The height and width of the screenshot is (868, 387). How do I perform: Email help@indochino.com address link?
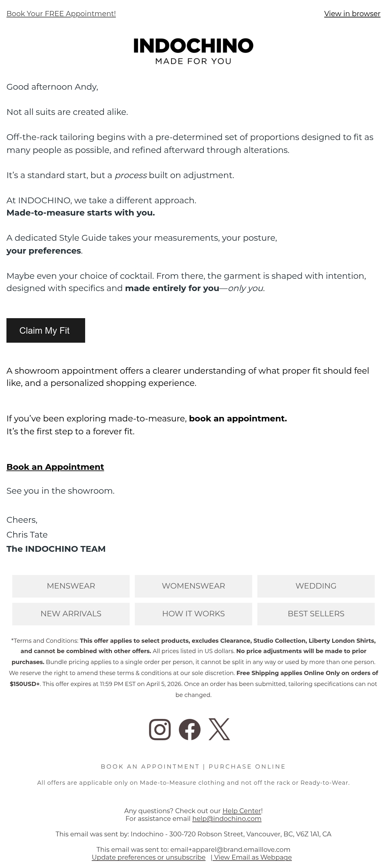(x=227, y=818)
